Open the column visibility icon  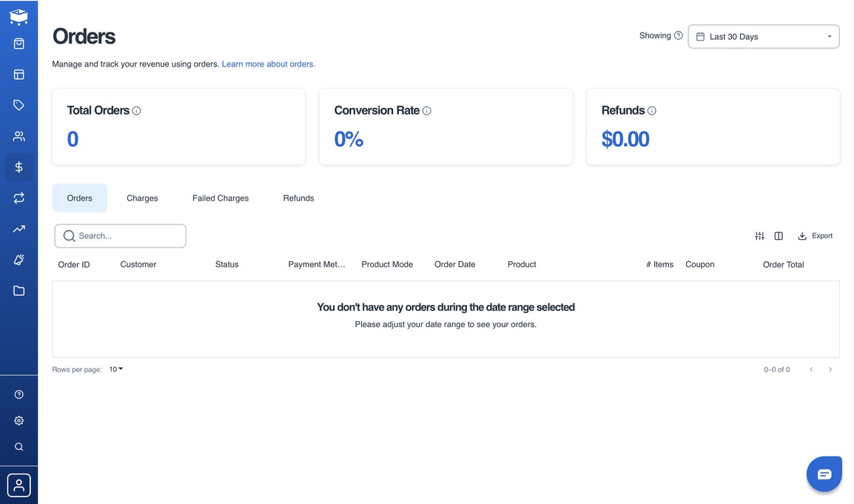tap(779, 236)
